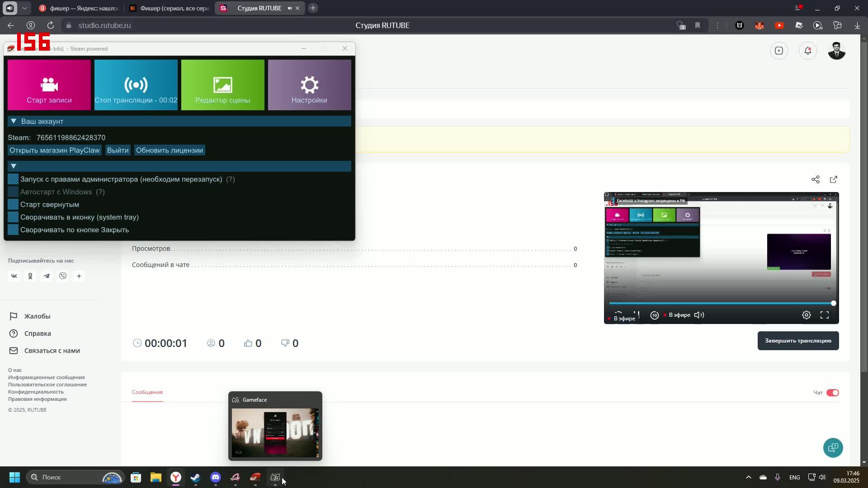Open Правовая информация link
The height and width of the screenshot is (488, 868).
click(37, 399)
